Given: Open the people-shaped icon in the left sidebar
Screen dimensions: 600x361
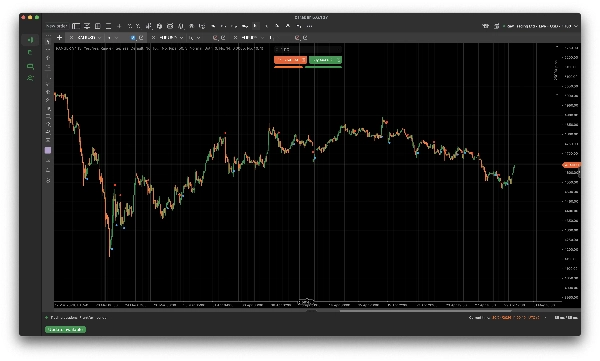Looking at the screenshot, I should [x=30, y=78].
